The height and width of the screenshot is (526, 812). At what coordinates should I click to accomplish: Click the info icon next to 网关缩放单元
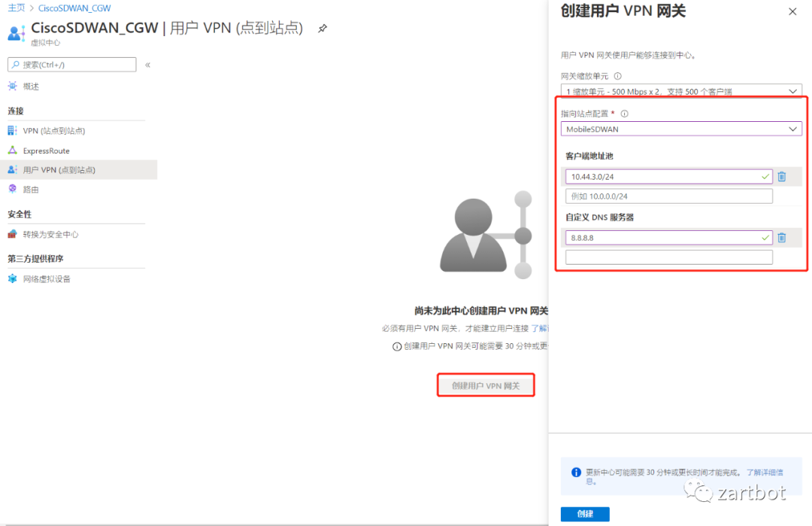coord(618,76)
